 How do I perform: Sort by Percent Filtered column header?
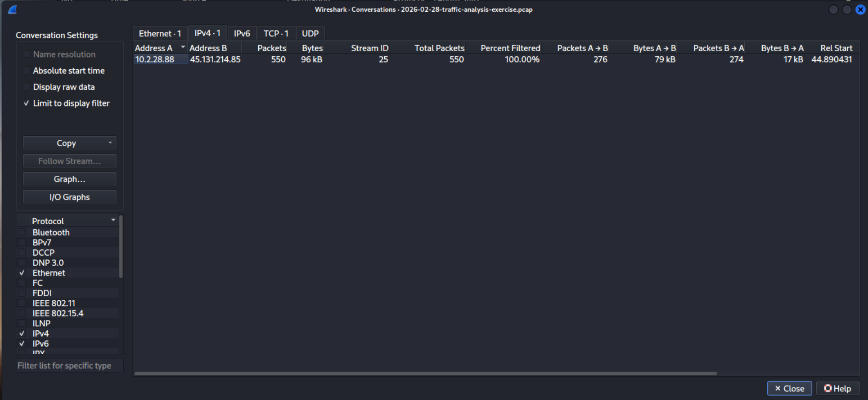504,48
